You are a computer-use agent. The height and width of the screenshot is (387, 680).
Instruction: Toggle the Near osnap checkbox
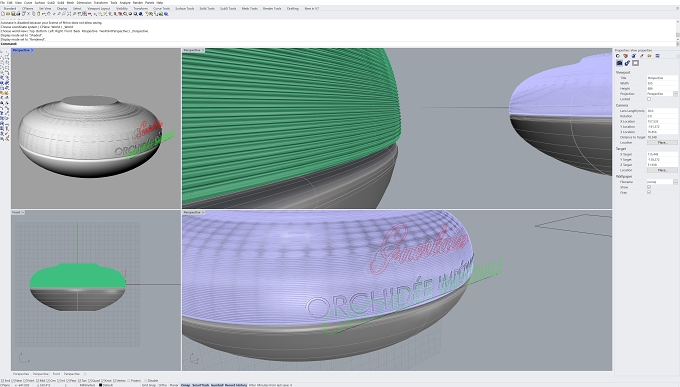click(13, 380)
